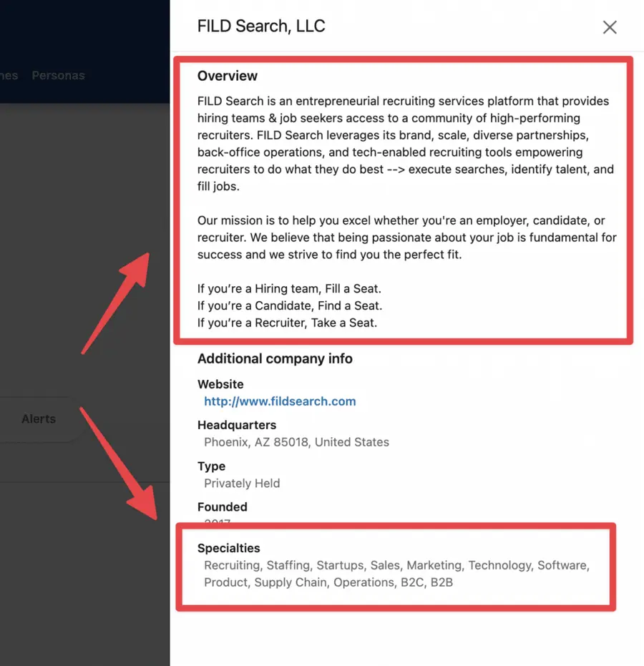Viewport: 644px width, 666px height.
Task: Switch to the Alerts tab
Action: point(39,418)
